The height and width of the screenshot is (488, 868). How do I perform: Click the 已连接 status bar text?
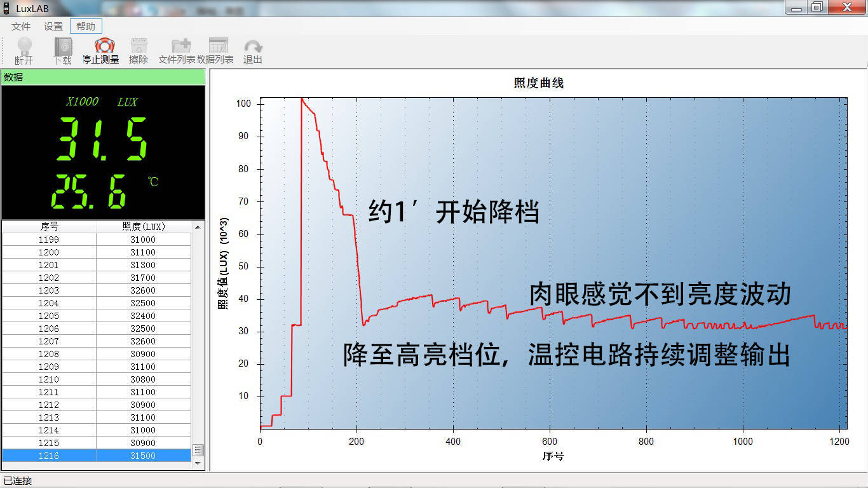point(18,481)
